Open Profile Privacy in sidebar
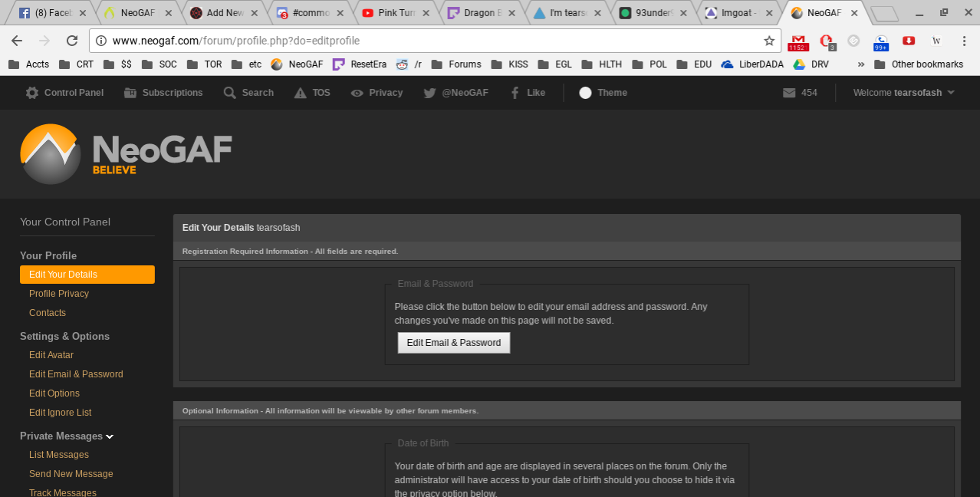 (59, 294)
